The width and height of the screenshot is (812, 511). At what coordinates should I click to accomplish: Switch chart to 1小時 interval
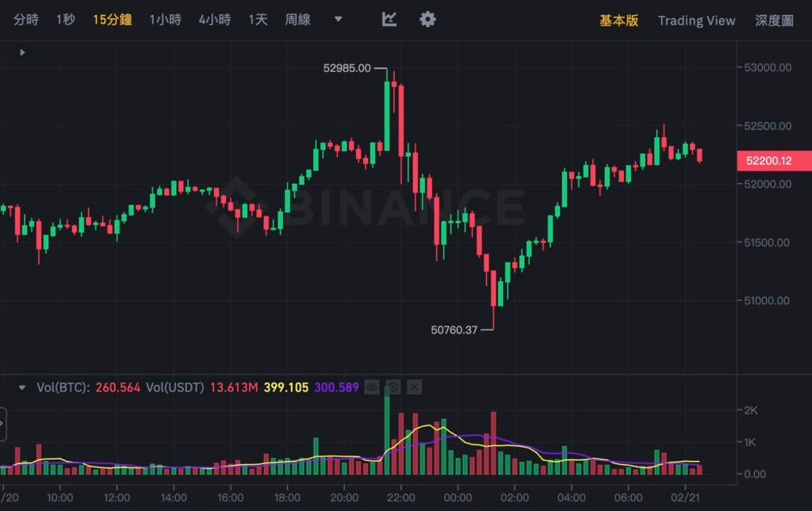[x=165, y=20]
